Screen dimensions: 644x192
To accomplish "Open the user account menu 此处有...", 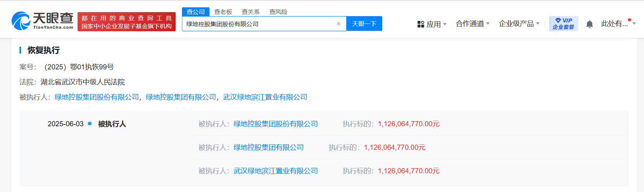I will pos(618,24).
